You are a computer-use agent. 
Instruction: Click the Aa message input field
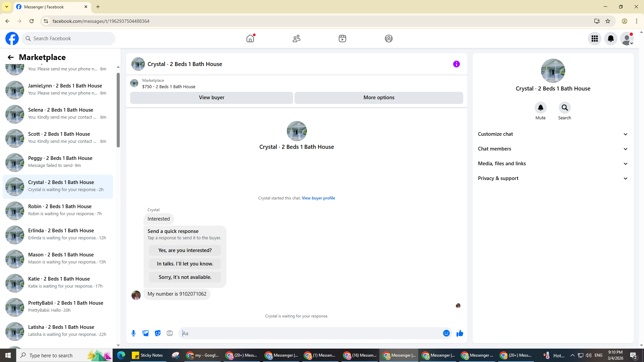310,333
